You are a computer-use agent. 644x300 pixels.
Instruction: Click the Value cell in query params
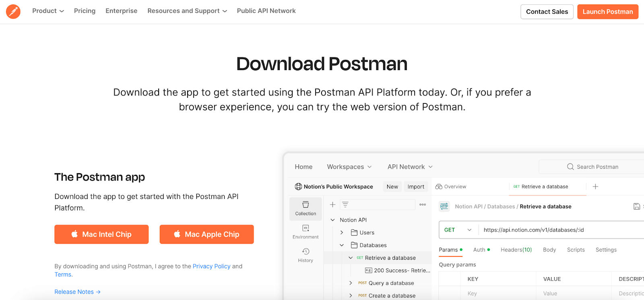pyautogui.click(x=574, y=294)
